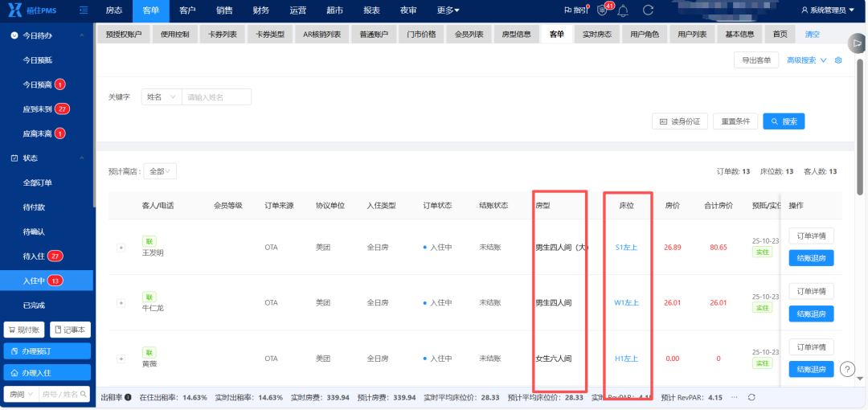
Task: Open the 更多 menu in the top navigation
Action: (x=448, y=10)
